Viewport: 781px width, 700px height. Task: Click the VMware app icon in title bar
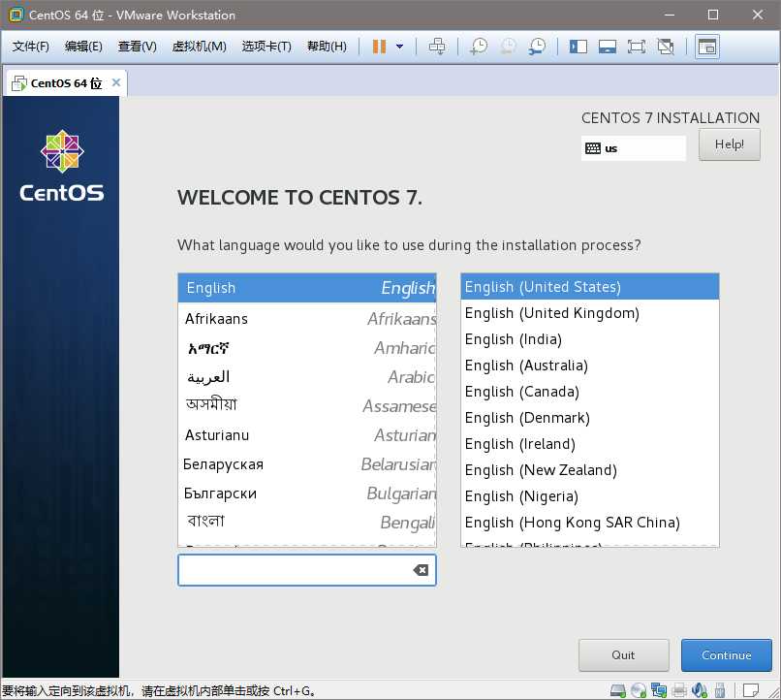[16, 15]
